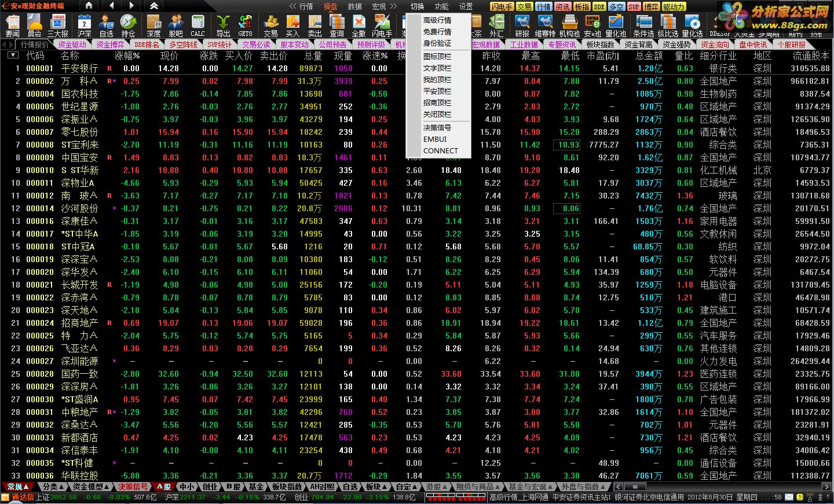Click the 查询 query icon

tap(336, 26)
